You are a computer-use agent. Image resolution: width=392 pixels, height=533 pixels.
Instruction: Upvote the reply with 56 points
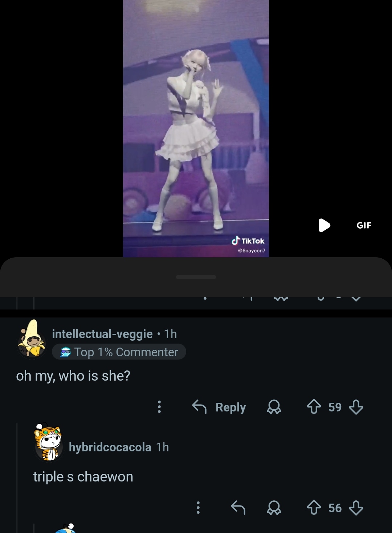pyautogui.click(x=314, y=508)
